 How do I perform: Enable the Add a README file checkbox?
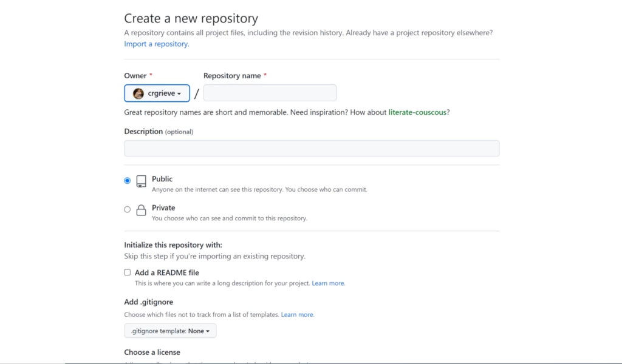[127, 272]
